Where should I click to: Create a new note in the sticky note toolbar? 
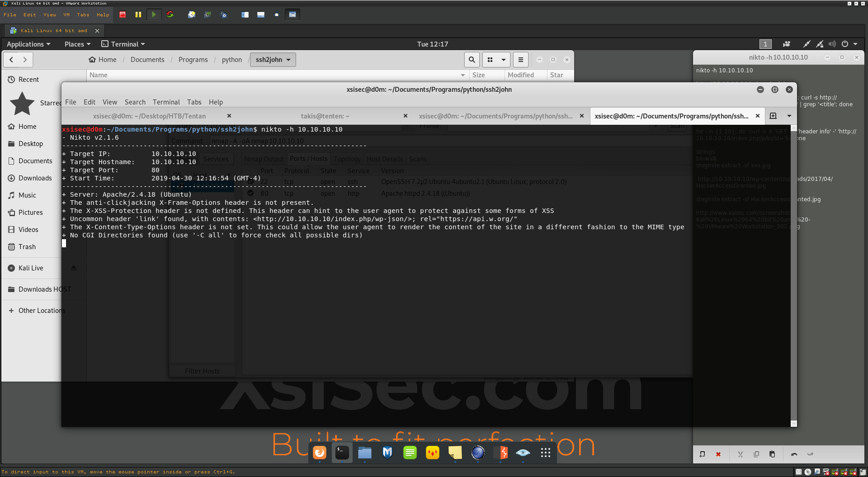pos(702,454)
